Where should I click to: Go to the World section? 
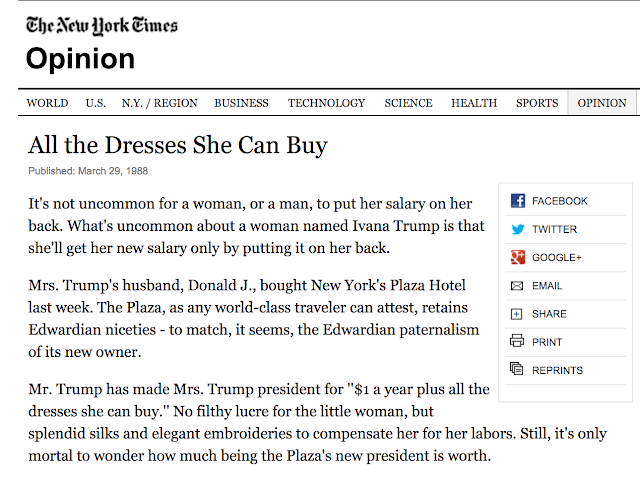coord(47,103)
